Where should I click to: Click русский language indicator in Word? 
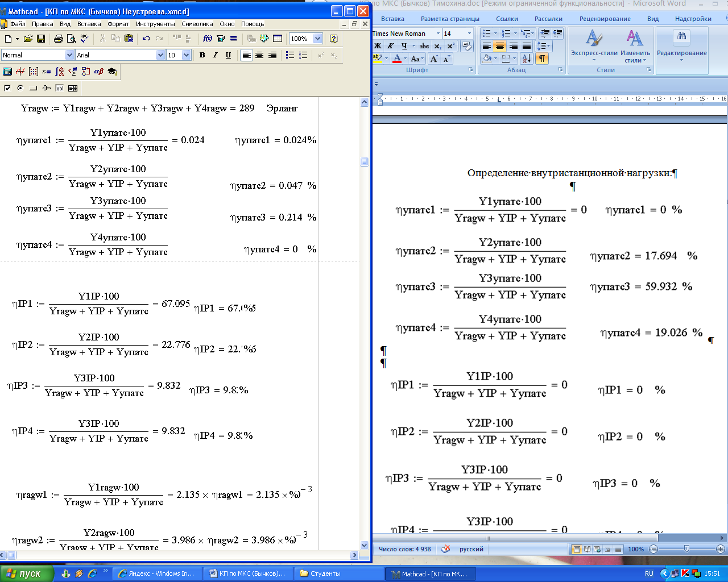(x=471, y=549)
